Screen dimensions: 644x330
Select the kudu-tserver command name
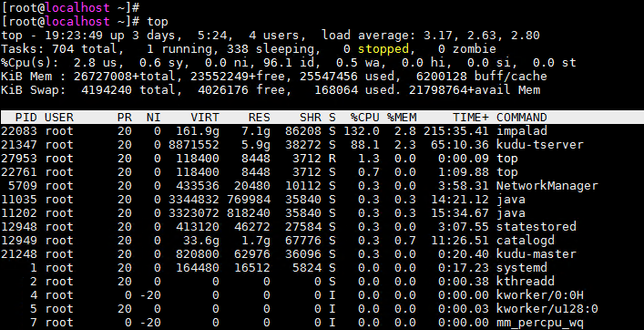(x=539, y=145)
